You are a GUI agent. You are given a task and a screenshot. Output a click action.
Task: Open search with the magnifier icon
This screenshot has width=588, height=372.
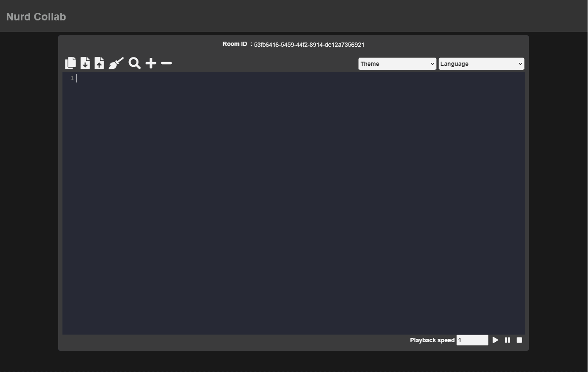pyautogui.click(x=135, y=63)
